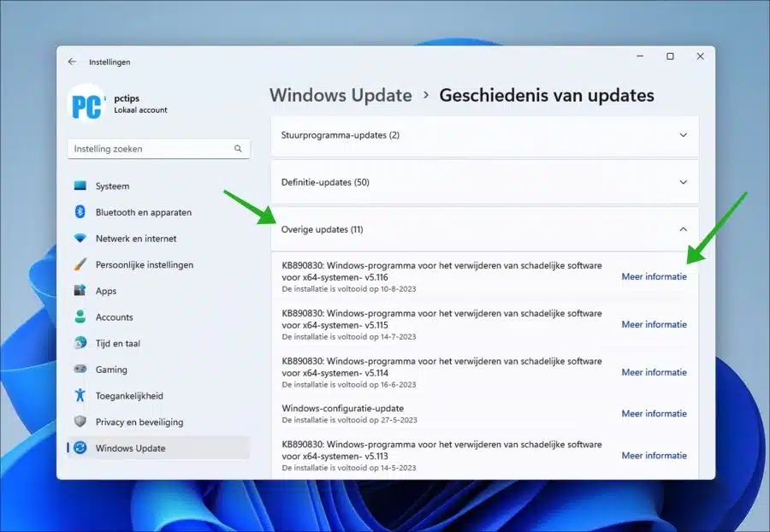Click the Privacy en beveiliging shield icon
This screenshot has height=532, width=770.
(x=80, y=421)
